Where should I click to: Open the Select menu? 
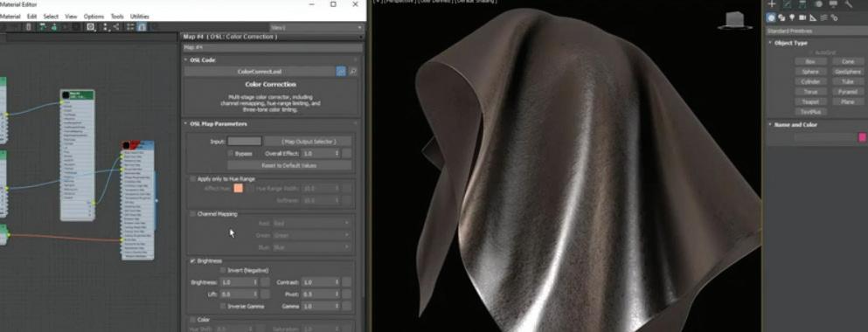pyautogui.click(x=51, y=17)
